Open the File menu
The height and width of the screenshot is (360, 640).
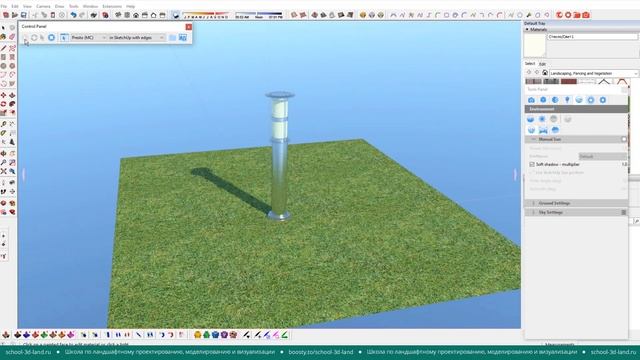pos(4,7)
